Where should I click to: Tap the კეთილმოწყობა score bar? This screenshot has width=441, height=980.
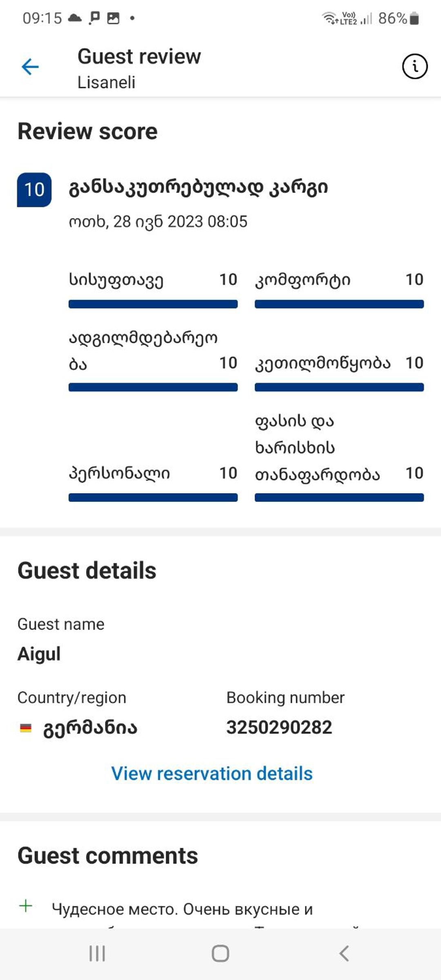[x=339, y=387]
